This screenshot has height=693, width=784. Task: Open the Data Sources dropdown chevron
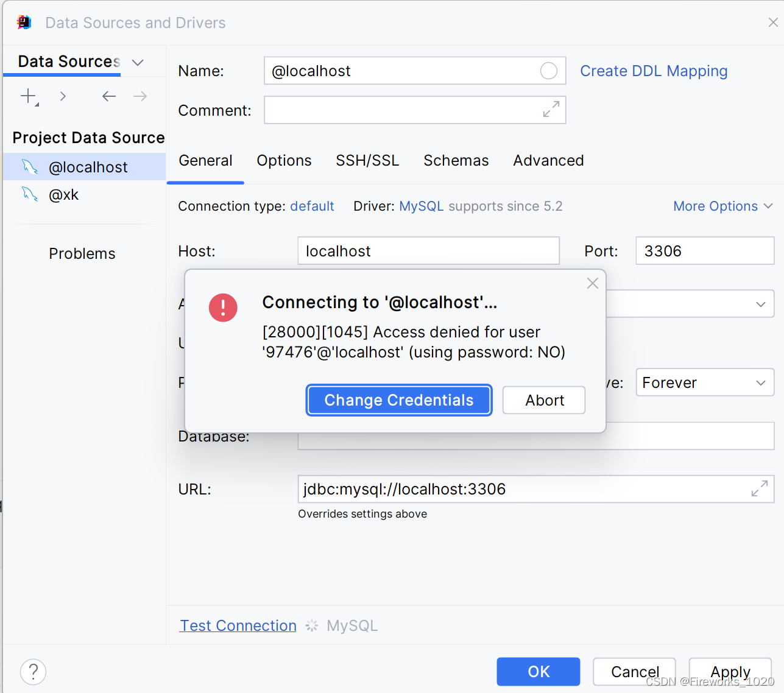click(138, 62)
